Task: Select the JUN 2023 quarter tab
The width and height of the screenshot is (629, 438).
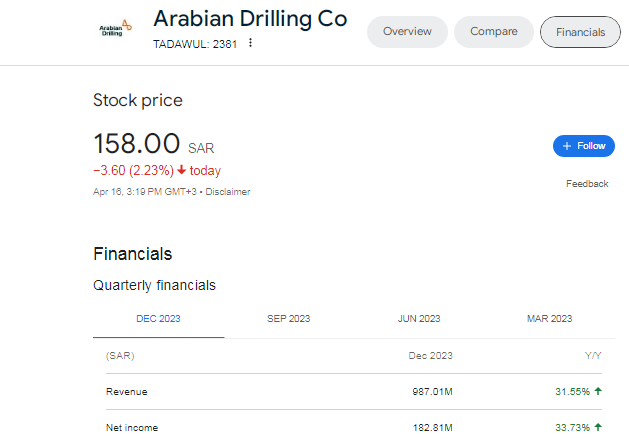Action: pyautogui.click(x=419, y=319)
